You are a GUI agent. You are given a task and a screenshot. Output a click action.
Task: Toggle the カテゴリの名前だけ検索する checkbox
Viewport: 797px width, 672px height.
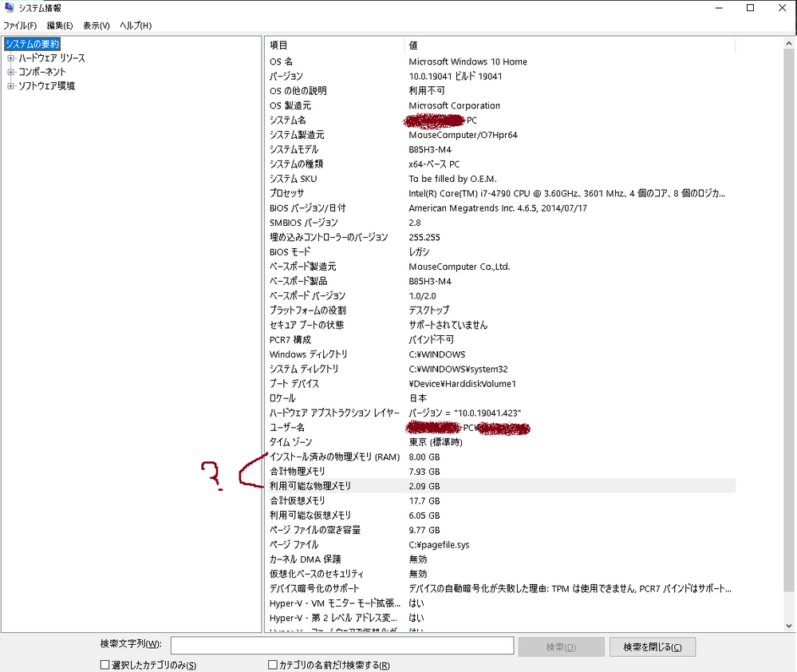coord(274,664)
